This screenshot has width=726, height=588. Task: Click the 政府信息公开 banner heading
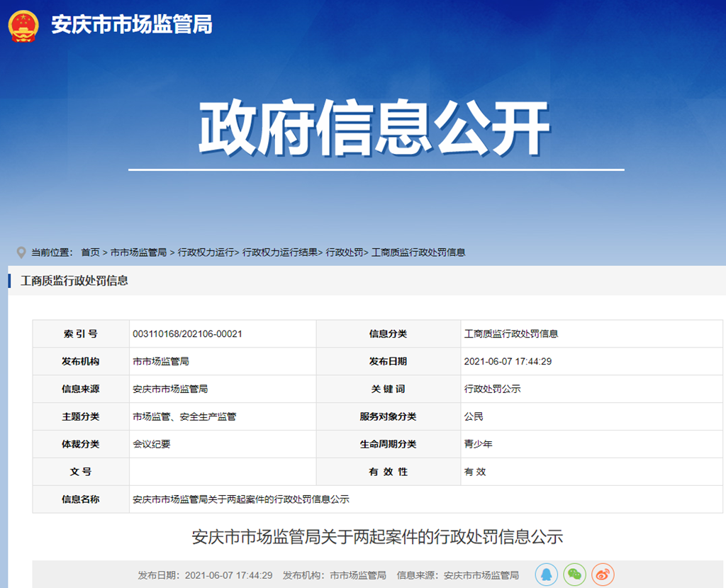coord(374,128)
